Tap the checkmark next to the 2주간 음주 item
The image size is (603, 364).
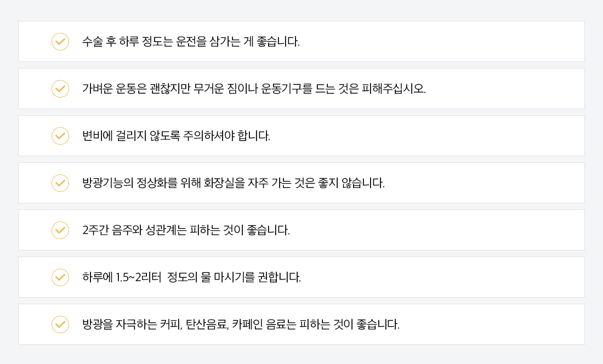point(60,230)
